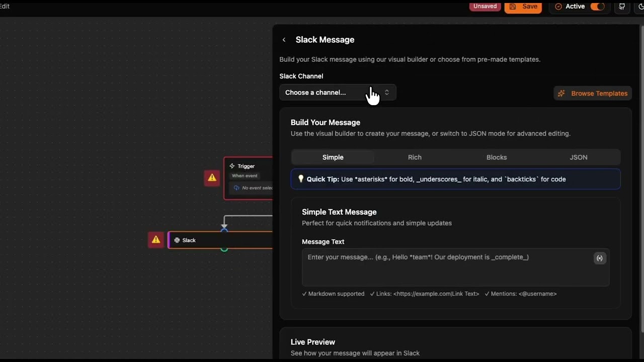Open the 'Choose a channel' dropdown
The image size is (644, 362).
click(x=337, y=93)
